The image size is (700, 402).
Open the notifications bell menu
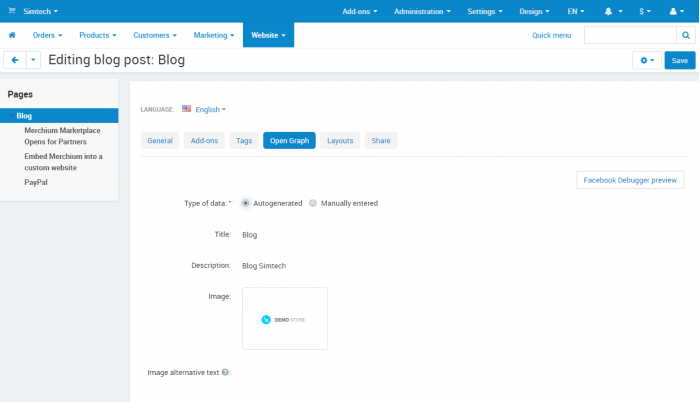(613, 11)
